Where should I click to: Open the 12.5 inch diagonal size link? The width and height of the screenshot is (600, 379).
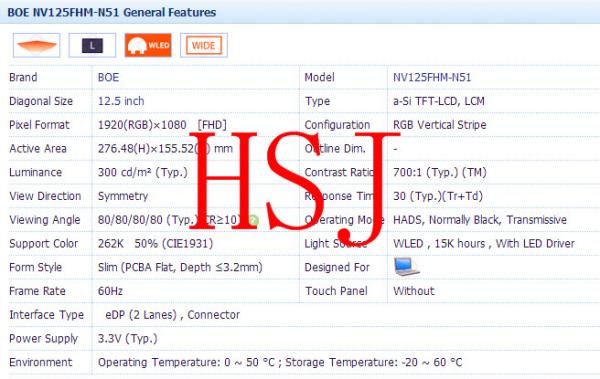pyautogui.click(x=121, y=101)
